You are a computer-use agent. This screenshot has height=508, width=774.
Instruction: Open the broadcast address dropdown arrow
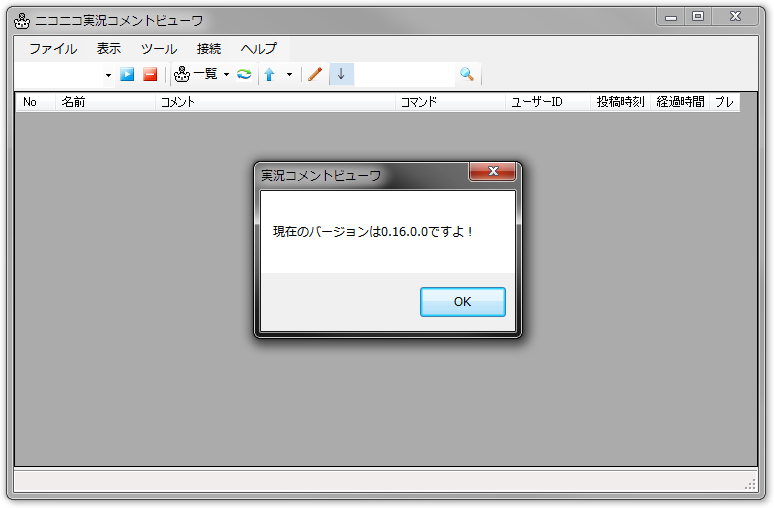pos(108,75)
